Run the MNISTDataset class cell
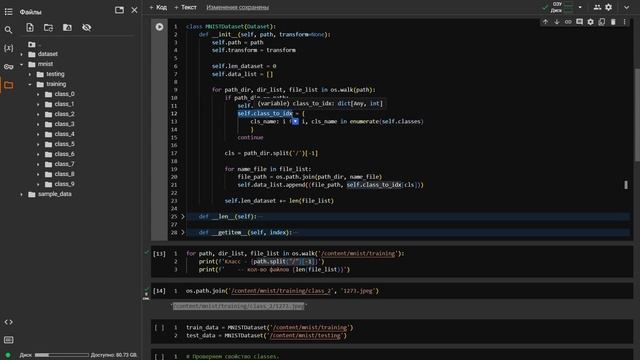The image size is (640, 360). tap(159, 27)
